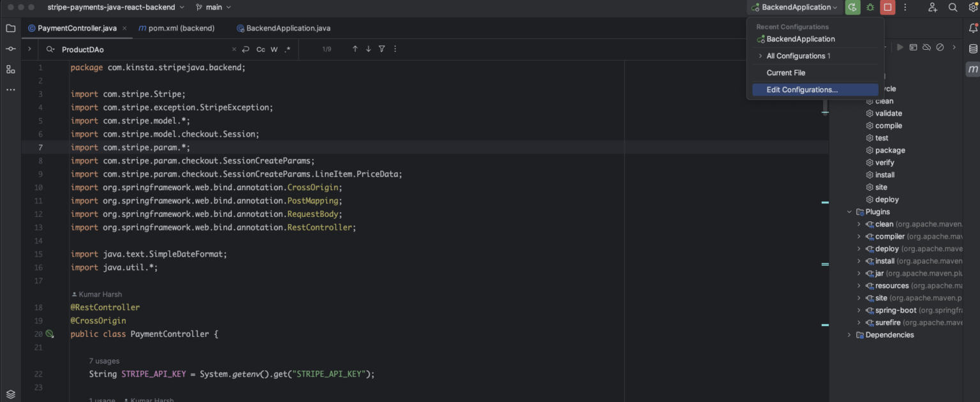Open IDE settings via the gear icon
The height and width of the screenshot is (402, 980).
[971, 7]
